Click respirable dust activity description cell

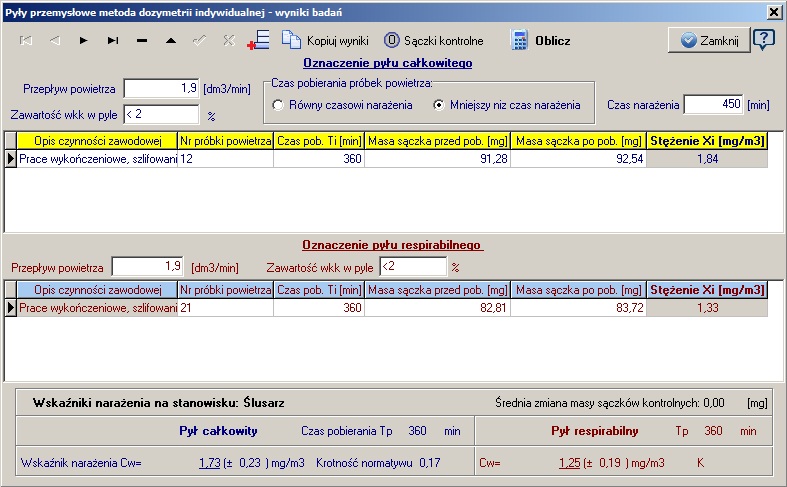97,308
